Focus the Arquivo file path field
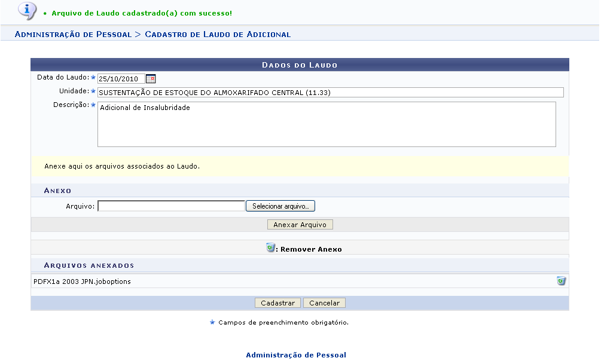Image resolution: width=601 pixels, height=364 pixels. (171, 206)
